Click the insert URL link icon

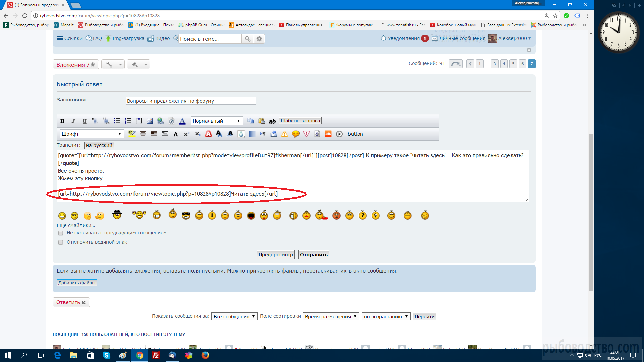[x=160, y=121]
